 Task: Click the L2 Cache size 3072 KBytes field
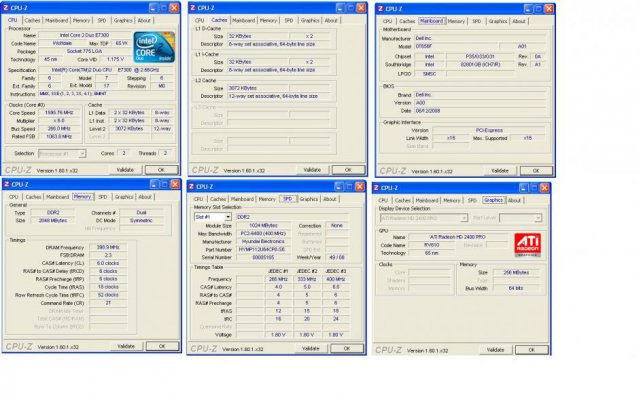click(x=258, y=88)
